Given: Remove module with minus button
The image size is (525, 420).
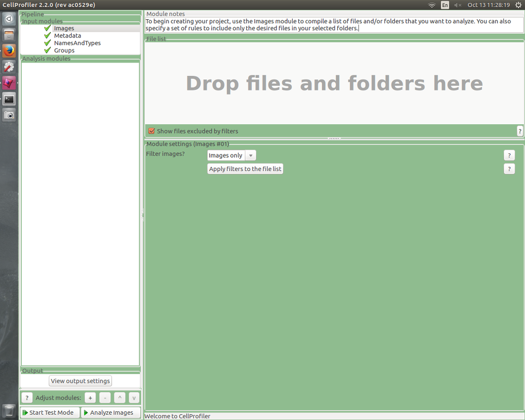Looking at the screenshot, I should (105, 398).
